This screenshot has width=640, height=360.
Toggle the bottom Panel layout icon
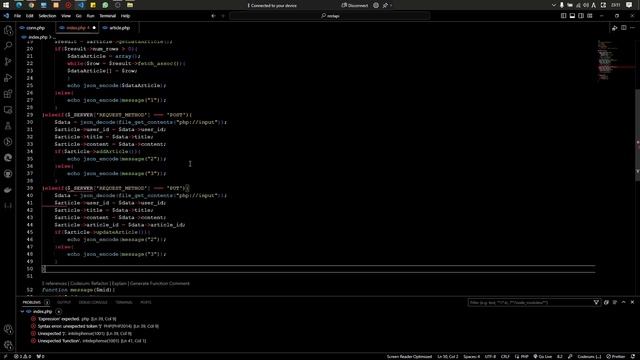(x=572, y=16)
